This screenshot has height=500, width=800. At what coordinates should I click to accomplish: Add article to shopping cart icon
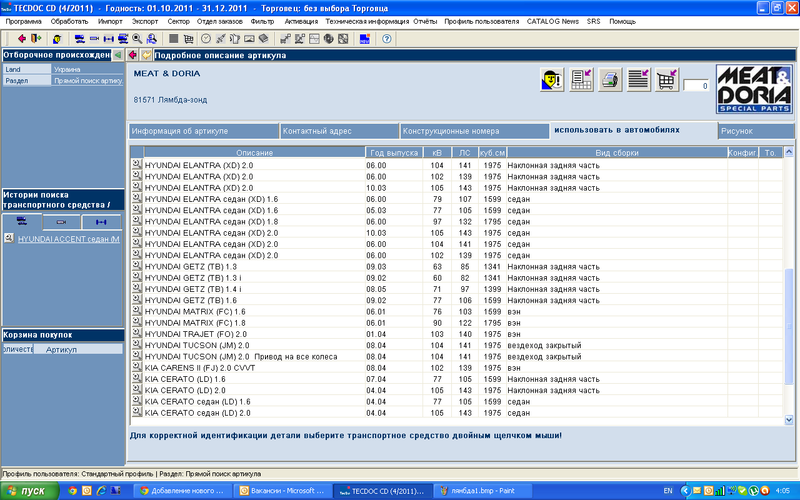pos(667,80)
